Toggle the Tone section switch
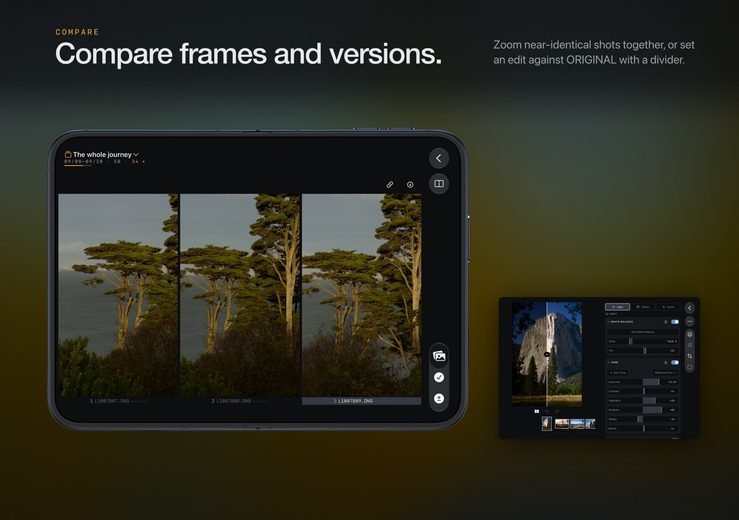Image resolution: width=739 pixels, height=520 pixels. click(675, 363)
